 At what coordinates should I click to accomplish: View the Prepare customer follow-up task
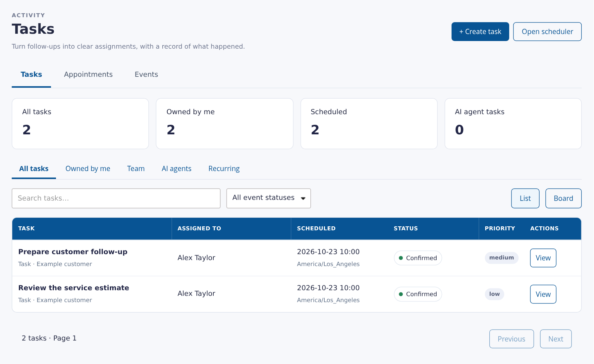coord(543,258)
